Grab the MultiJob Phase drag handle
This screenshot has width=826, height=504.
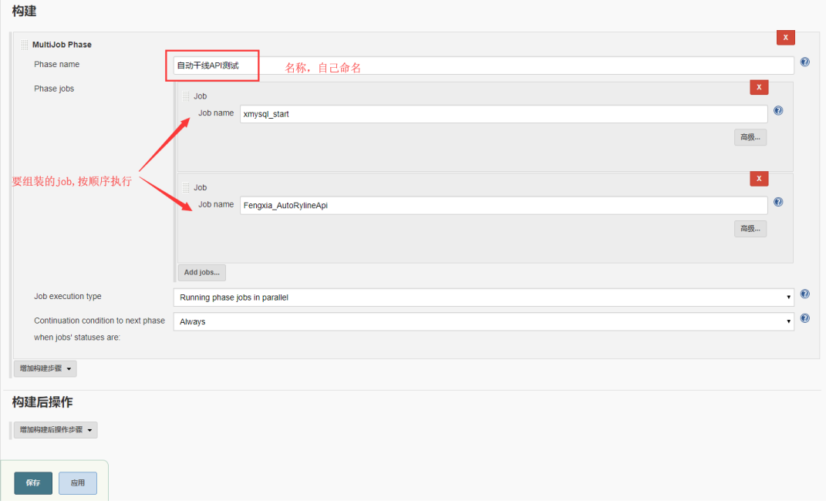click(24, 45)
